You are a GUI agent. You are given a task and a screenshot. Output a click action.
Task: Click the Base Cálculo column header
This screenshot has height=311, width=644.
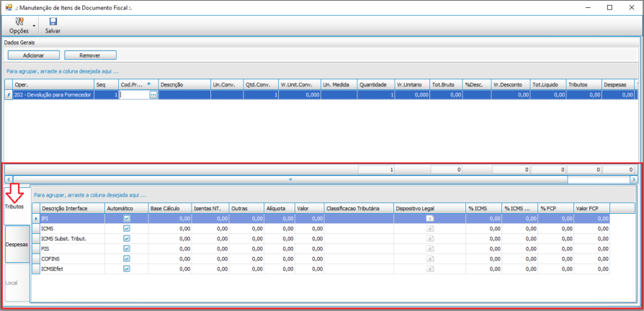tap(170, 209)
